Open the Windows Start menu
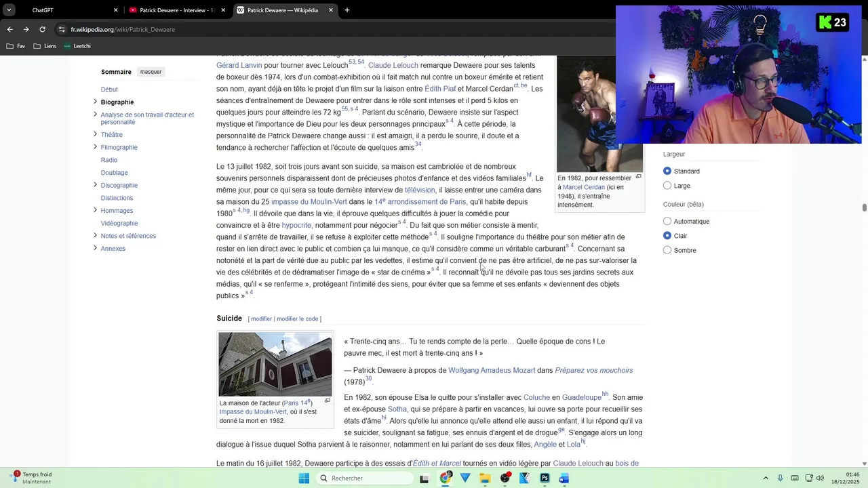 pos(304,478)
